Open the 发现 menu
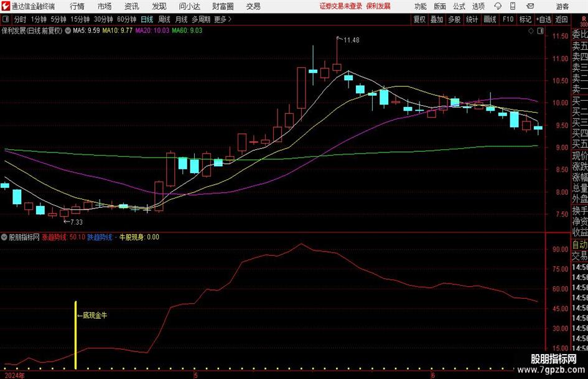 (159, 6)
